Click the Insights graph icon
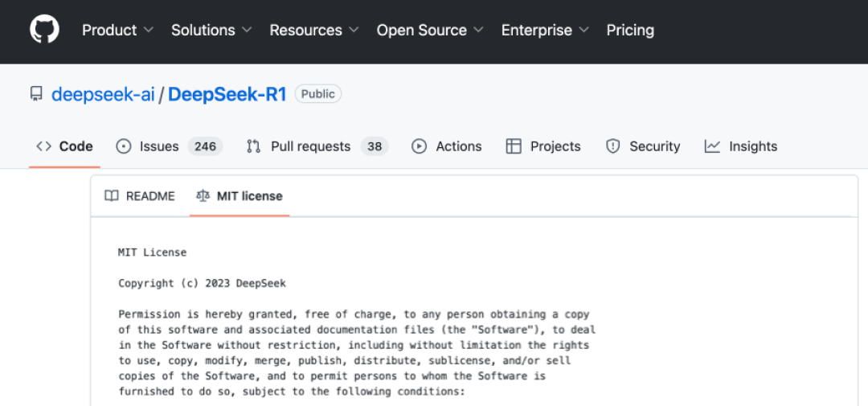This screenshot has width=868, height=406. pyautogui.click(x=712, y=146)
